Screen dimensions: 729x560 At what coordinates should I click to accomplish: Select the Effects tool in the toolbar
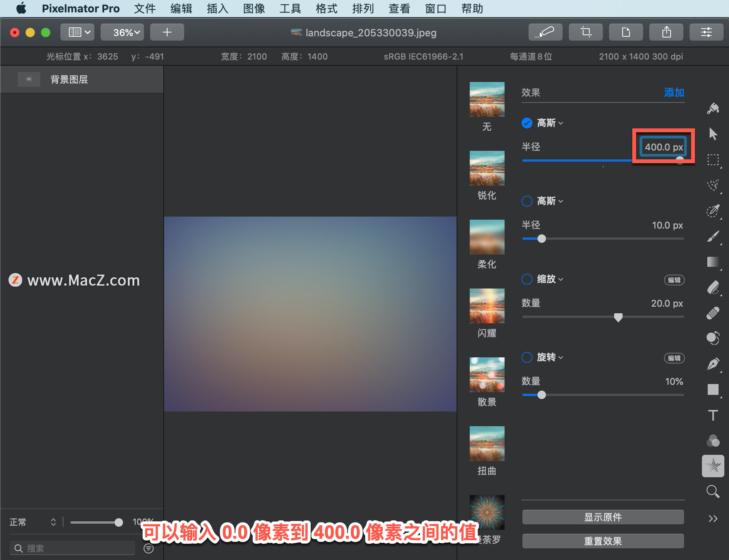(713, 466)
